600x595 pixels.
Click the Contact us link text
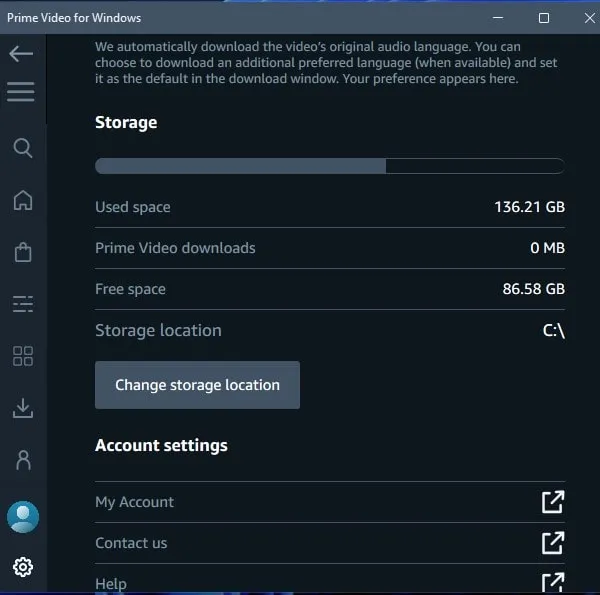click(131, 543)
